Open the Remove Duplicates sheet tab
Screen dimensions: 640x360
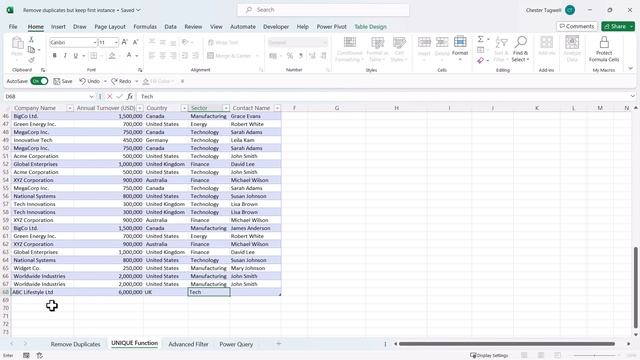pyautogui.click(x=76, y=344)
